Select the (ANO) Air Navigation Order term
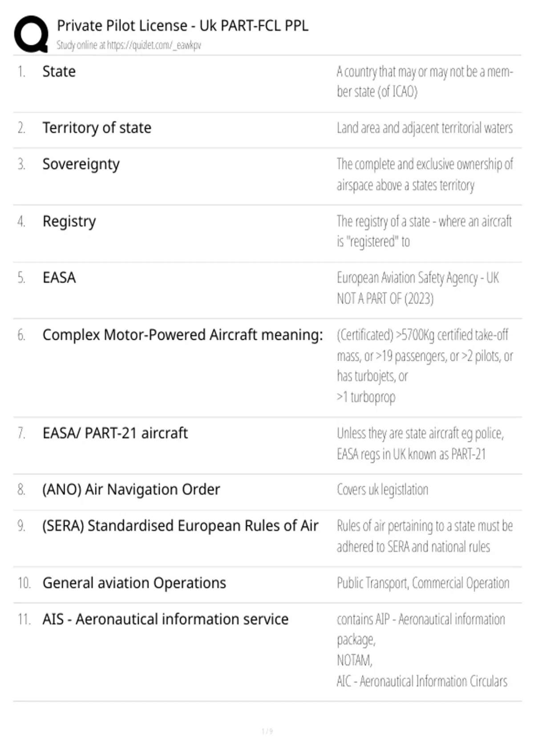 pyautogui.click(x=131, y=490)
